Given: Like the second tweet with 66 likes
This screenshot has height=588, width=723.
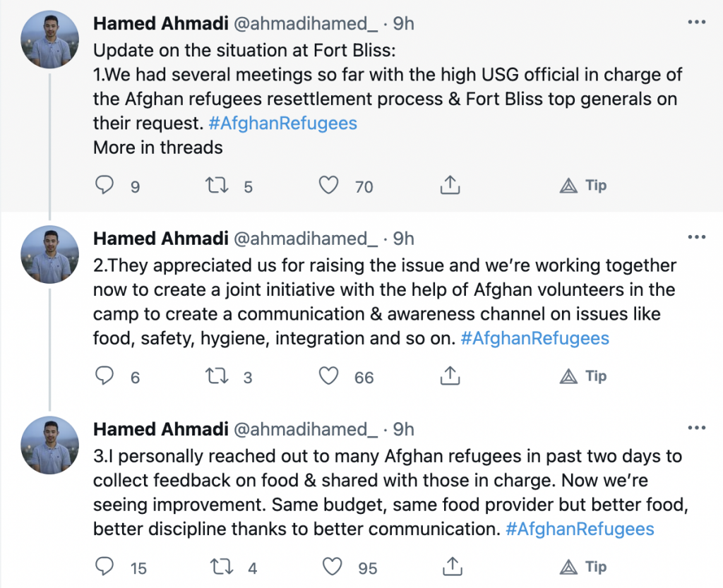Looking at the screenshot, I should click(x=328, y=376).
